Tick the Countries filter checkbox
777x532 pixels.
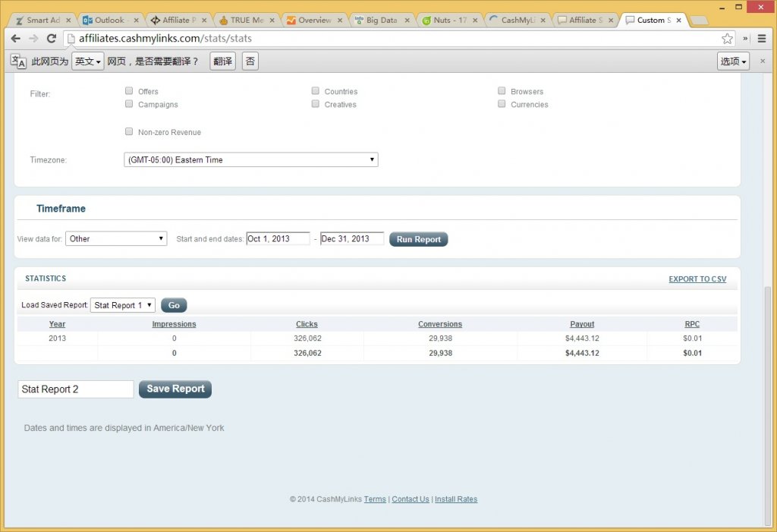tap(315, 91)
